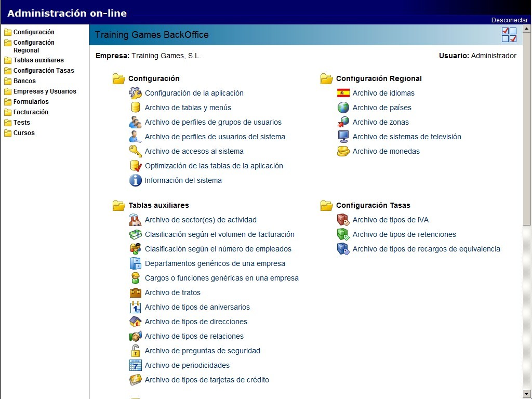This screenshot has width=532, height=399.
Task: Click the scrollbar down arrow
Action: 527,394
